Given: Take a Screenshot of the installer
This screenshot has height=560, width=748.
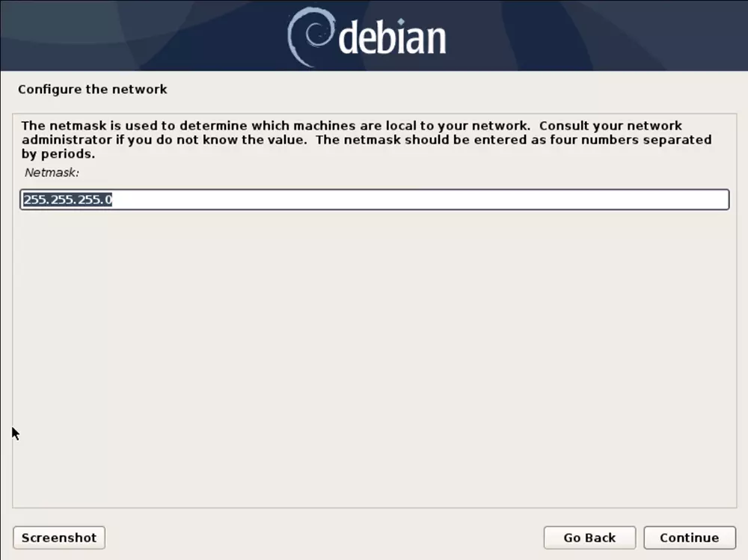Looking at the screenshot, I should [59, 538].
